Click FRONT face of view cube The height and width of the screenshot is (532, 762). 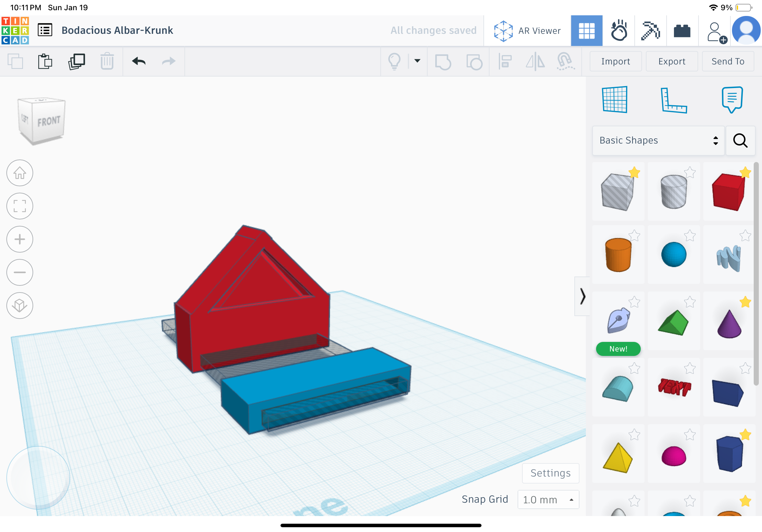coord(49,121)
